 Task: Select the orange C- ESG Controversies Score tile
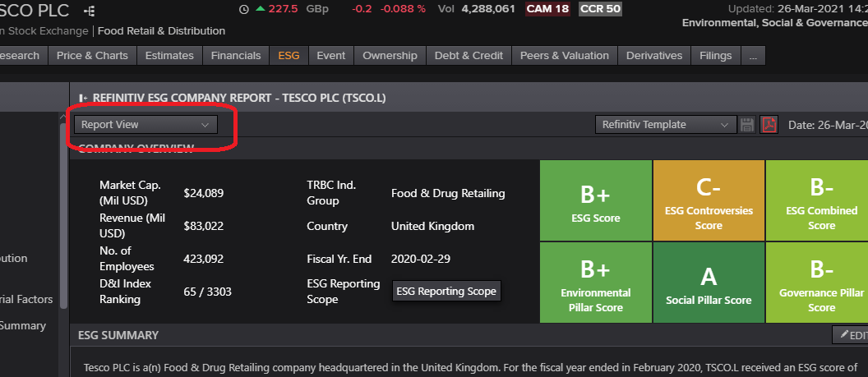click(x=709, y=200)
